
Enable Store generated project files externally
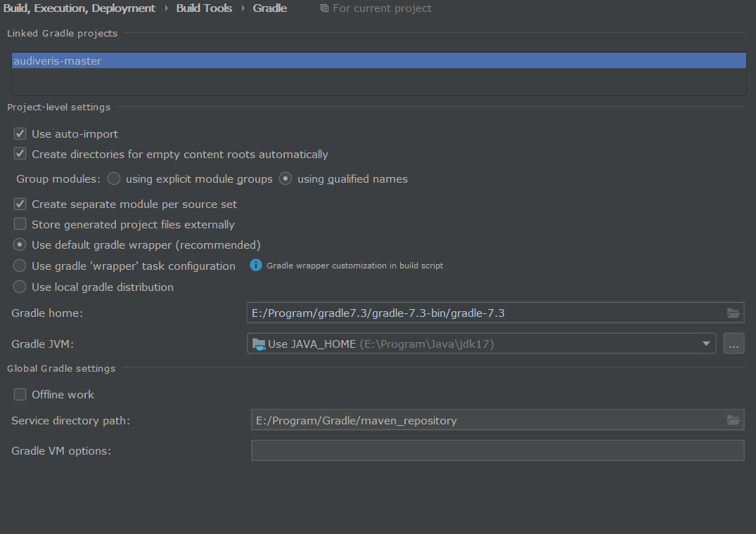pos(20,224)
